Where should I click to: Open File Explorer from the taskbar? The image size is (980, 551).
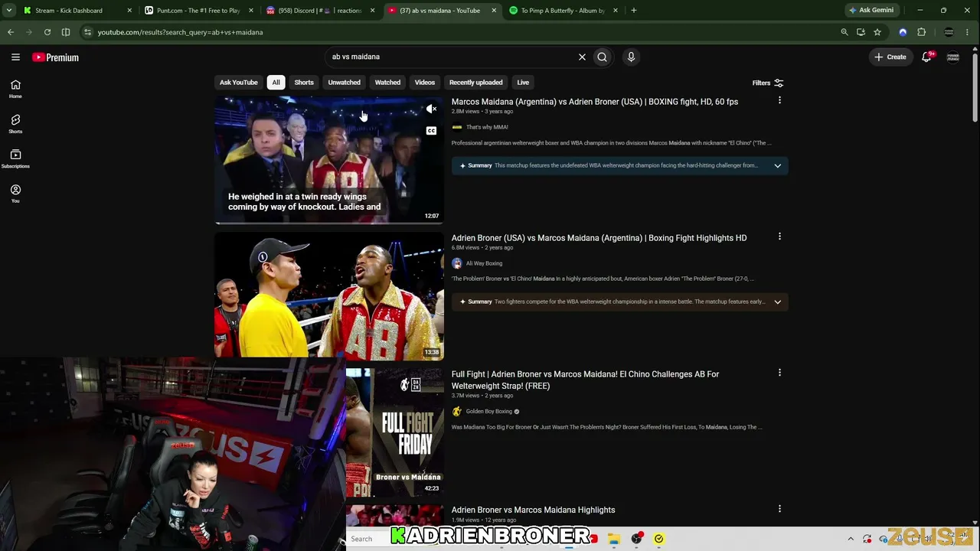[614, 539]
